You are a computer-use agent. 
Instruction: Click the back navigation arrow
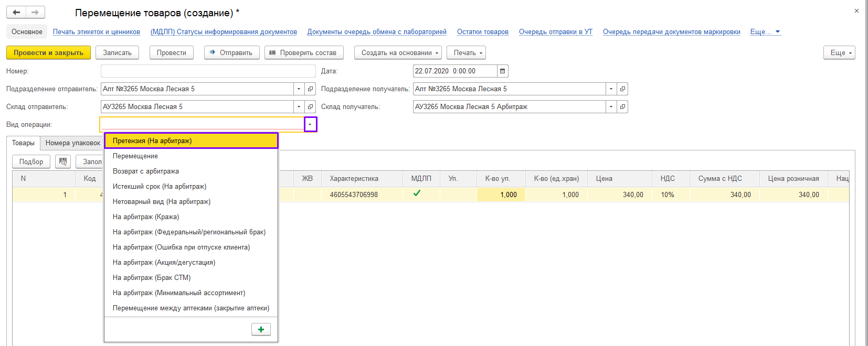(x=16, y=12)
